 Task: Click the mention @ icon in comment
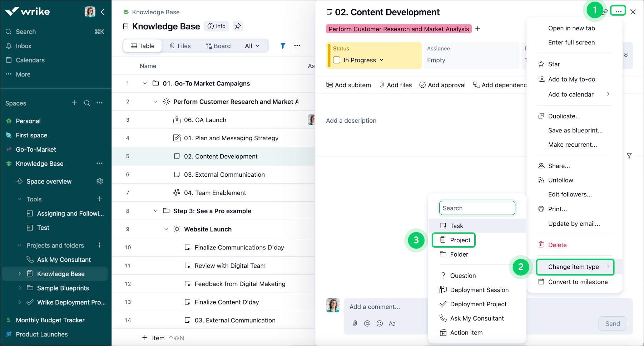click(x=367, y=323)
